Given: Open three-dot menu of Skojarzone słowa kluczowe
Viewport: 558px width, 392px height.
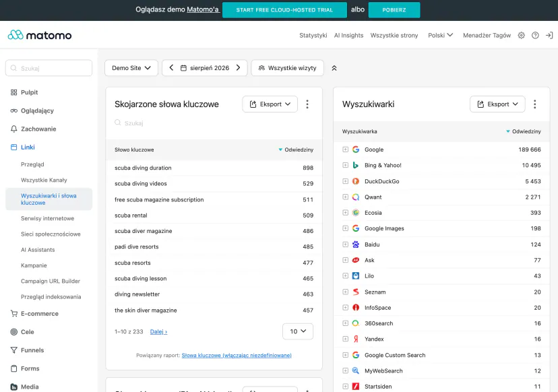Looking at the screenshot, I should coord(307,104).
